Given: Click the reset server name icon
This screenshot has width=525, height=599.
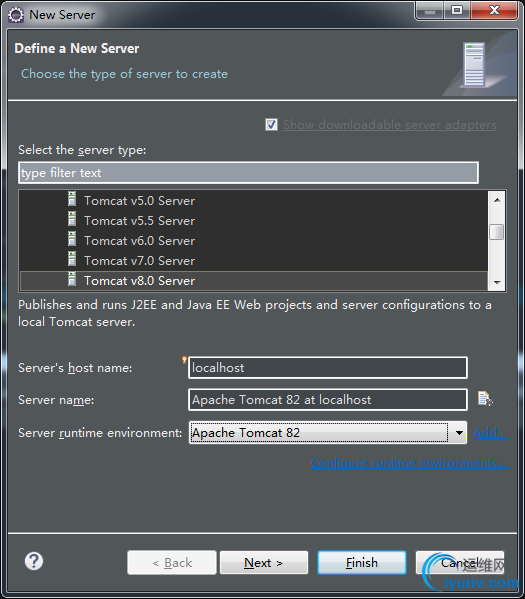Looking at the screenshot, I should point(485,399).
